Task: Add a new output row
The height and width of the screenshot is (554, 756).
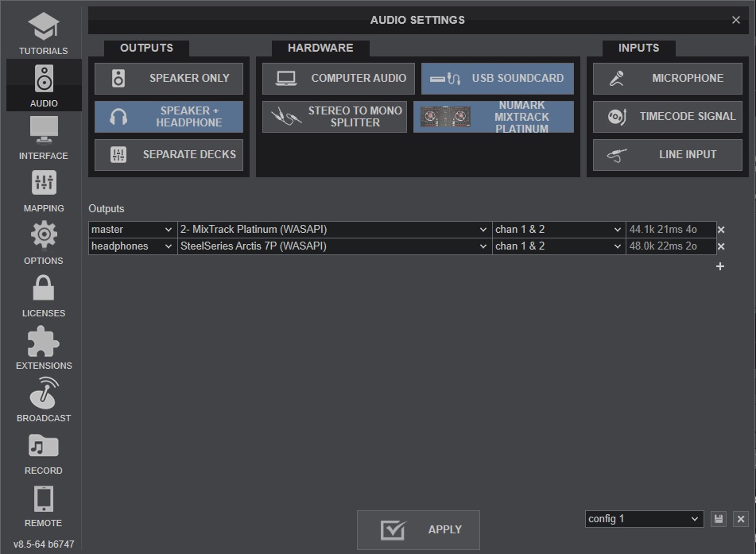Action: (x=720, y=266)
